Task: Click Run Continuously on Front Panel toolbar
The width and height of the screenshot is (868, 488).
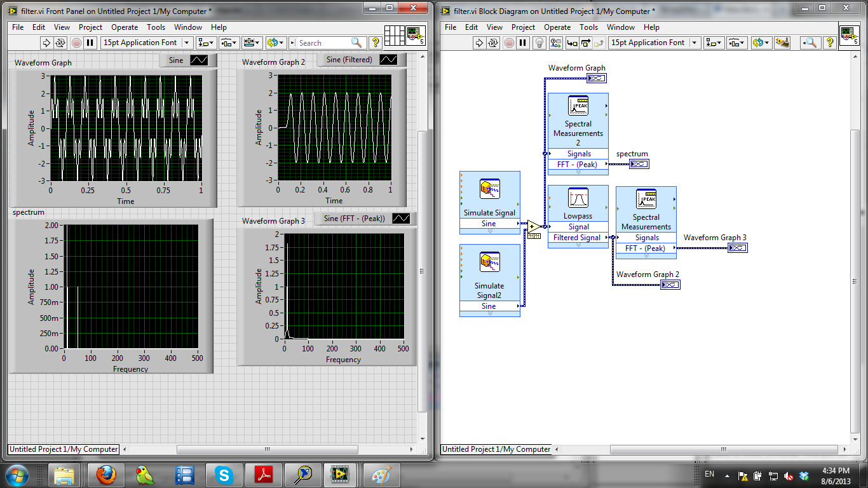Action: [60, 43]
